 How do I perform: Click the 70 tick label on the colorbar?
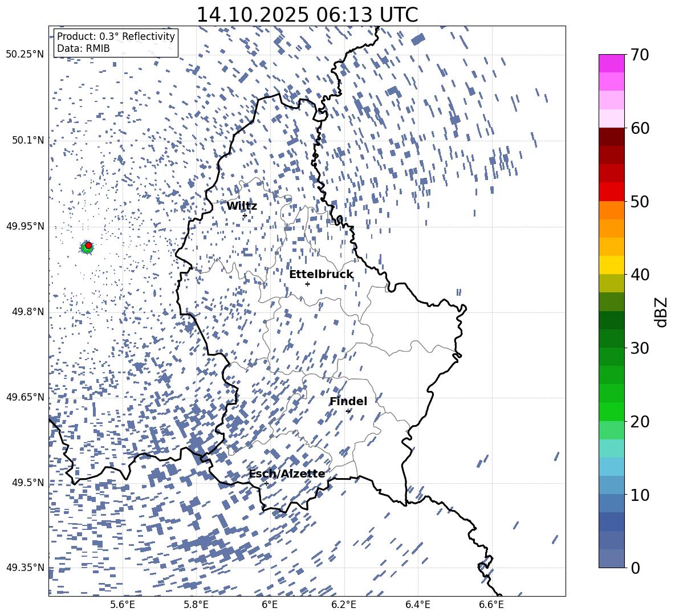pos(640,55)
